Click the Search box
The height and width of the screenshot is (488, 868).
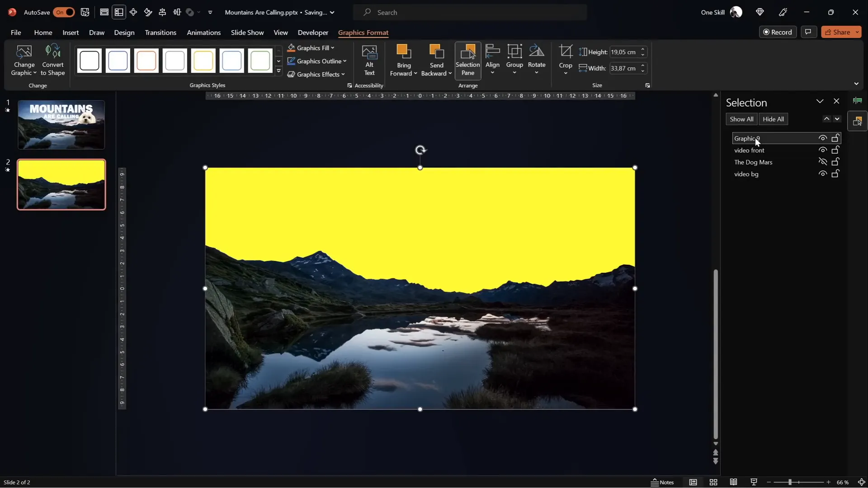coord(470,12)
